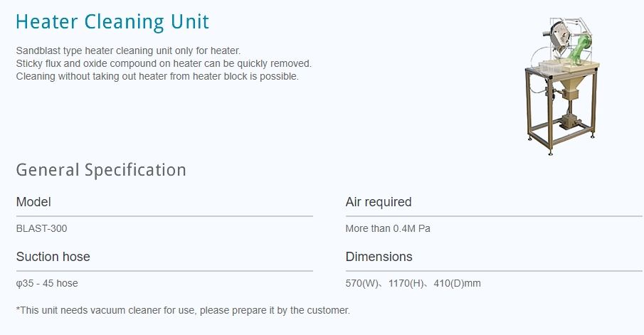Click the line about cleaning without removing heater
This screenshot has height=335, width=644.
(x=157, y=76)
